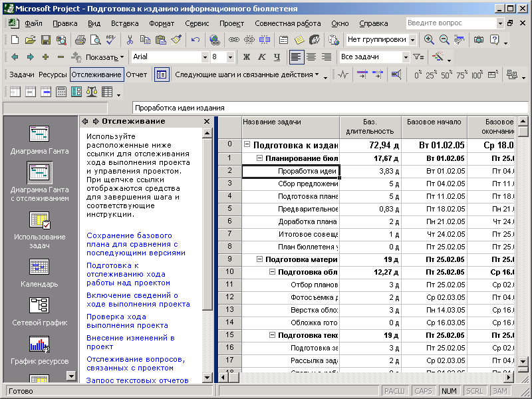This screenshot has width=532, height=399.
Task: Open Gantt chart view in sidebar
Action: click(39, 140)
